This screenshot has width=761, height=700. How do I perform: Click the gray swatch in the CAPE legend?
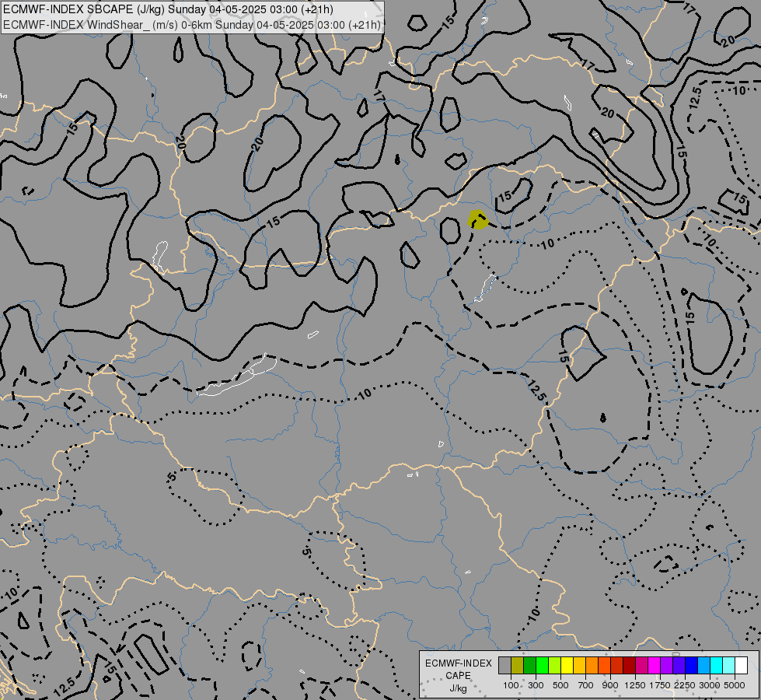[504, 665]
